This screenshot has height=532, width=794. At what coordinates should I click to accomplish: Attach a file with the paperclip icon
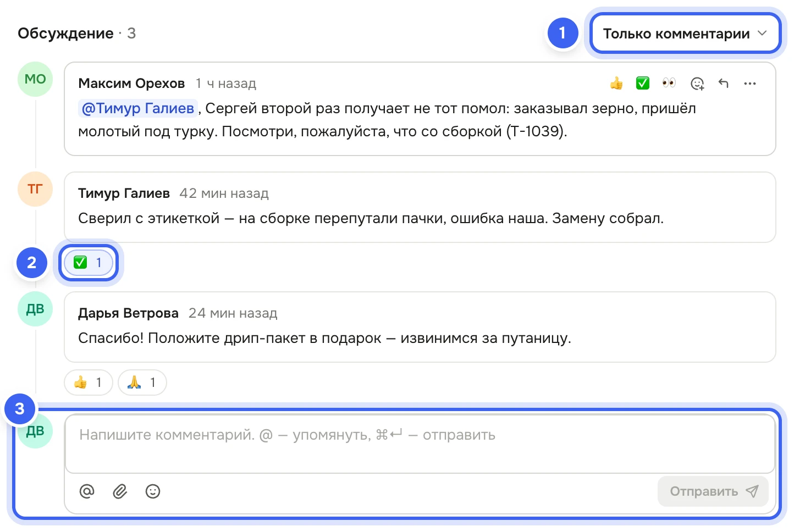coord(120,491)
